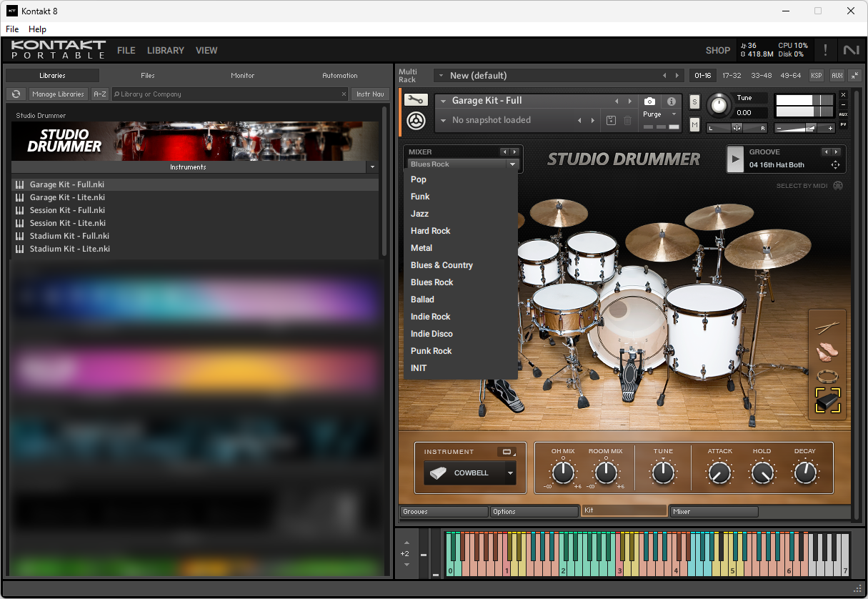This screenshot has height=599, width=868.
Task: Toggle the AUX panel button in rack header
Action: [837, 75]
